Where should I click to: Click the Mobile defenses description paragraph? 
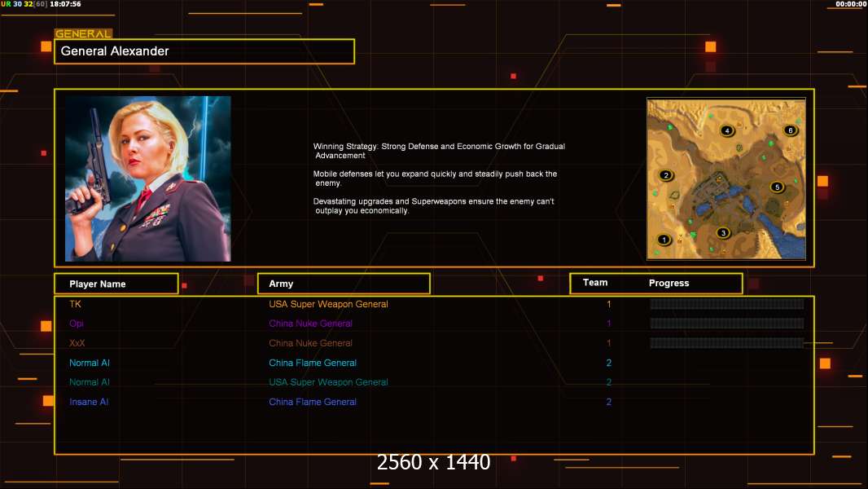[435, 178]
